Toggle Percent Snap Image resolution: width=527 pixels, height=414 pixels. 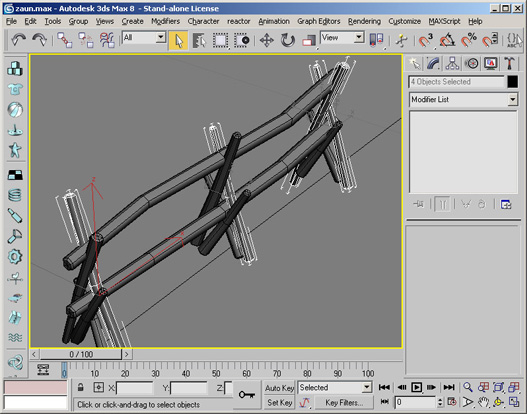469,40
